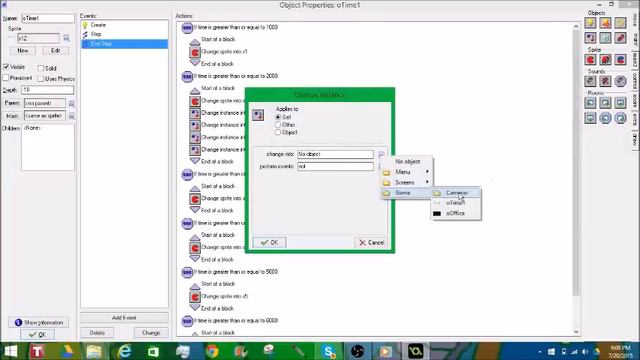Open the sprite selection menu beside s12
The width and height of the screenshot is (640, 360).
coord(66,38)
